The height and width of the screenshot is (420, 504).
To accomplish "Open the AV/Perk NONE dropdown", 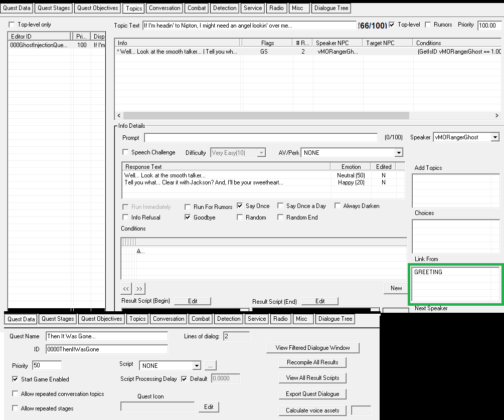I will [399, 153].
